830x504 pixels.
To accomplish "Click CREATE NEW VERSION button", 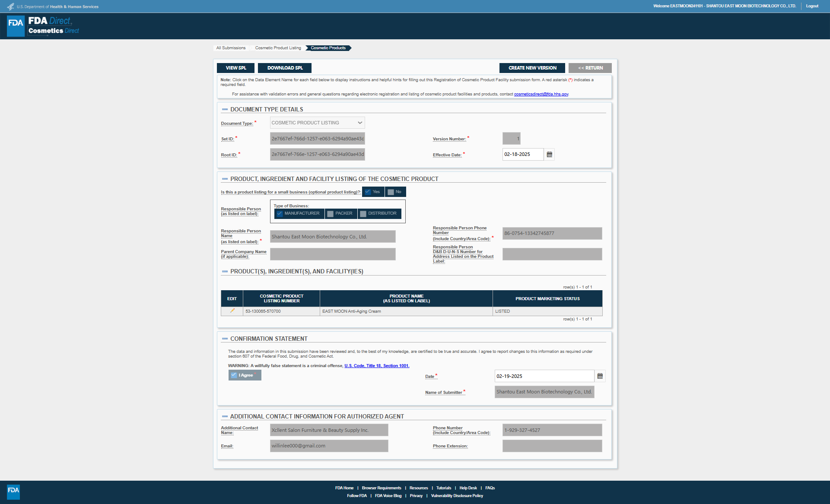I will (532, 68).
